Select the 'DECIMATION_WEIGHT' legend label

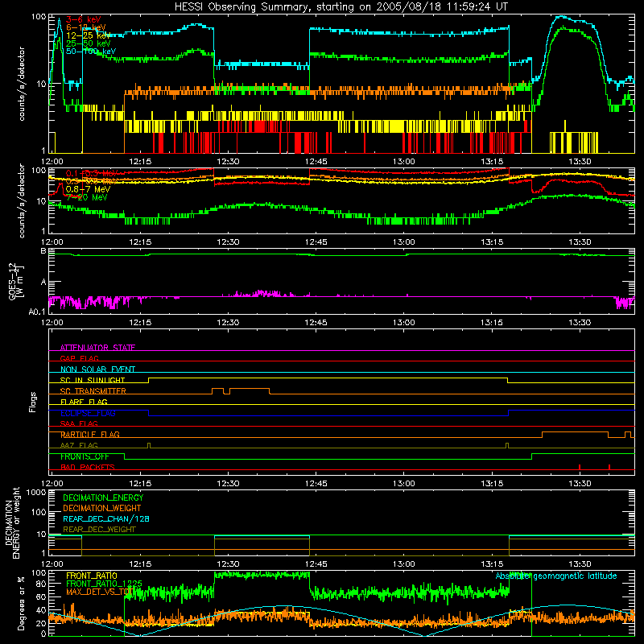102,508
